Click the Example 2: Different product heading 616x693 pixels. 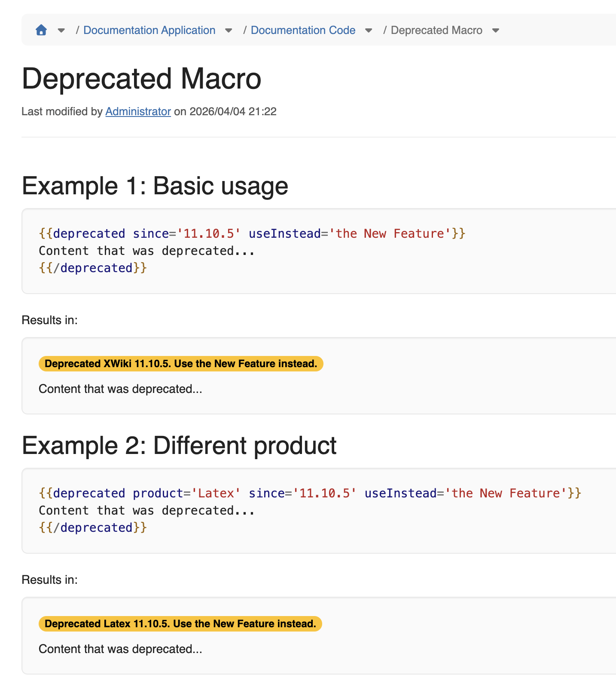179,445
